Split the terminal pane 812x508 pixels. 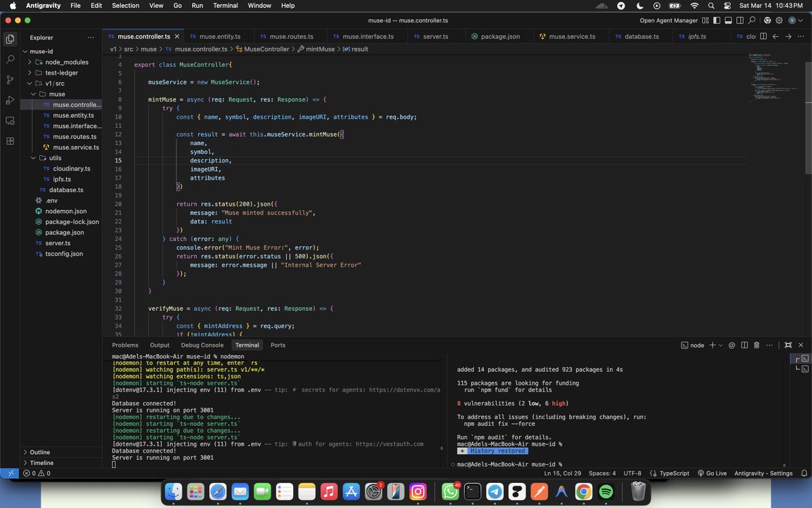[x=744, y=345]
